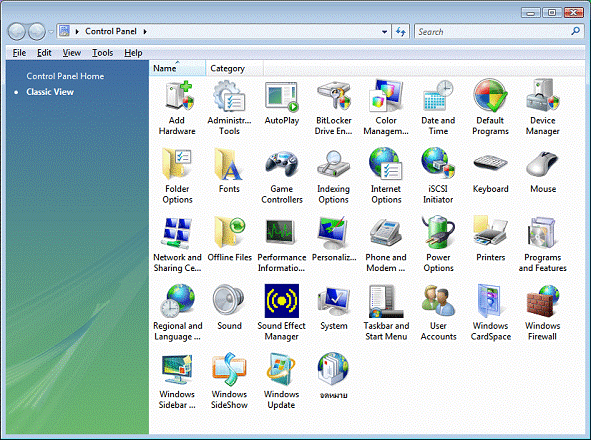591x440 pixels.
Task: Click the search magnifier icon
Action: coord(576,31)
